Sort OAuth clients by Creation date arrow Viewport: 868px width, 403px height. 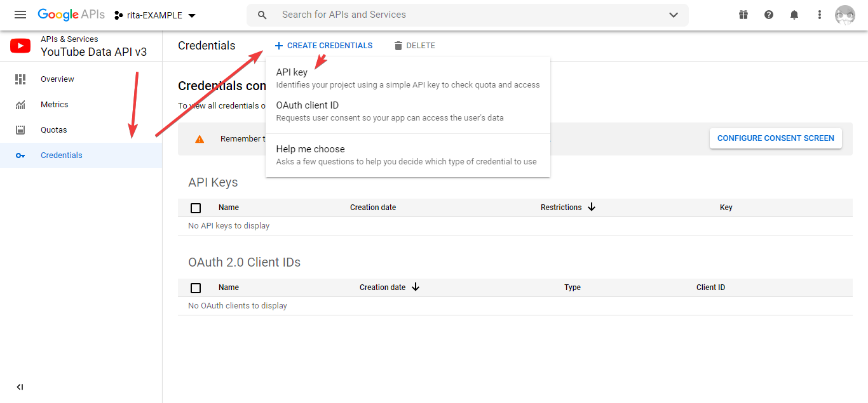(x=416, y=287)
